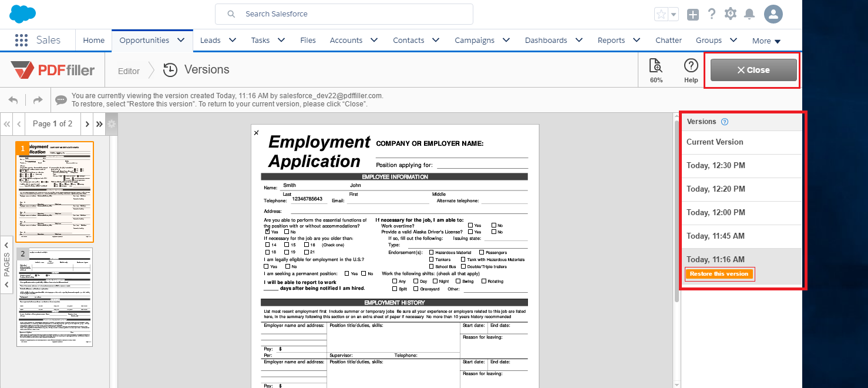This screenshot has height=388, width=868.
Task: Click the favorites star icon
Action: click(x=661, y=14)
